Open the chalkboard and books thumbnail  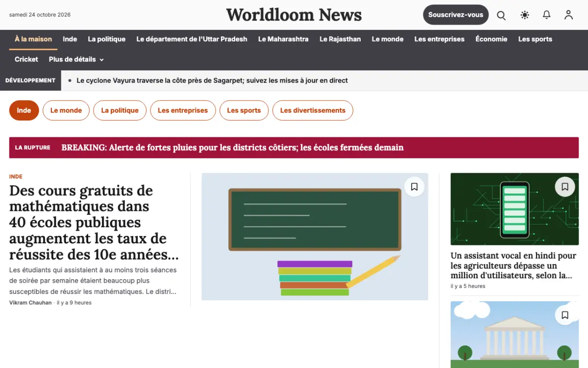[x=315, y=237]
